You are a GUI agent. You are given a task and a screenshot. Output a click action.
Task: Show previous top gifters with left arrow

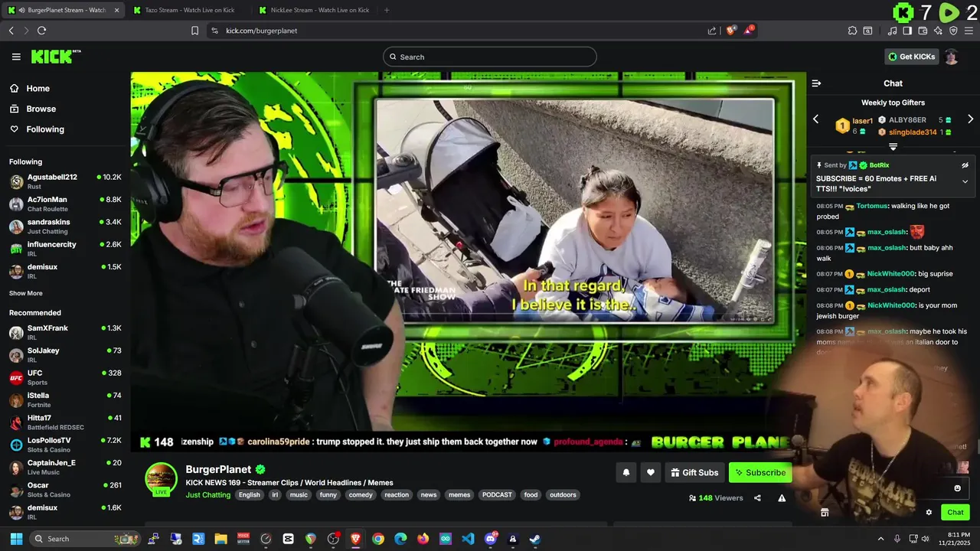click(815, 119)
